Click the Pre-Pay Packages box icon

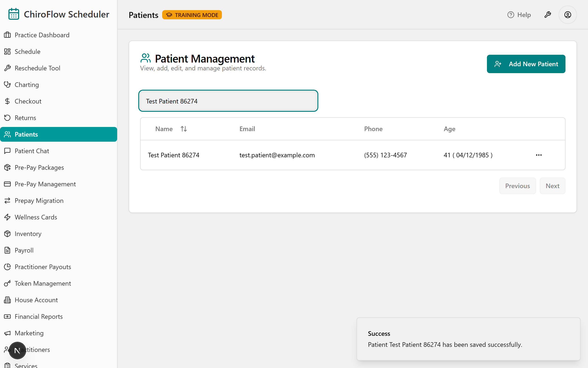point(7,167)
